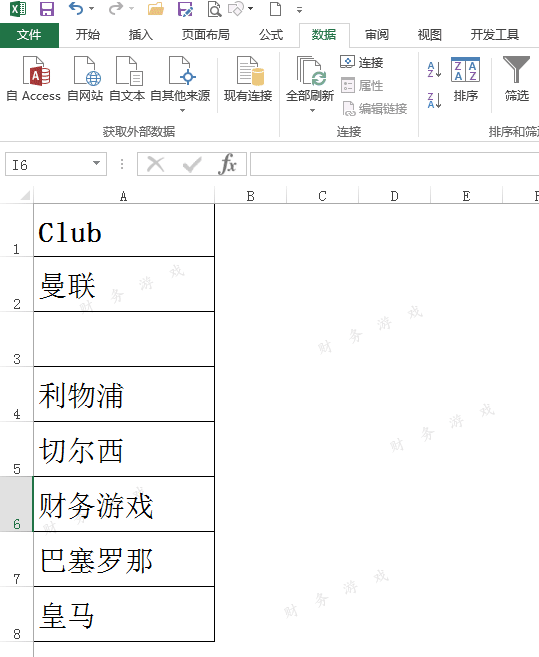Image resolution: width=539 pixels, height=657 pixels.
Task: Click the Select All corner triangle
Action: 24,195
